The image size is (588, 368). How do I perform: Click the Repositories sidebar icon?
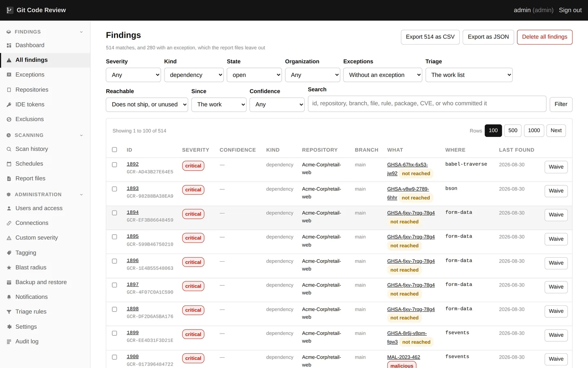[9, 90]
